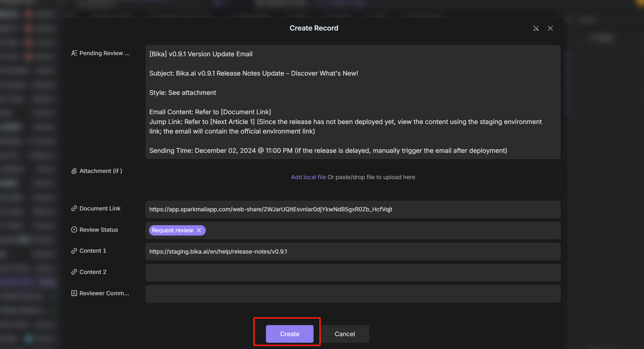Image resolution: width=644 pixels, height=349 pixels.
Task: Click the Review Status circle icon
Action: 74,230
